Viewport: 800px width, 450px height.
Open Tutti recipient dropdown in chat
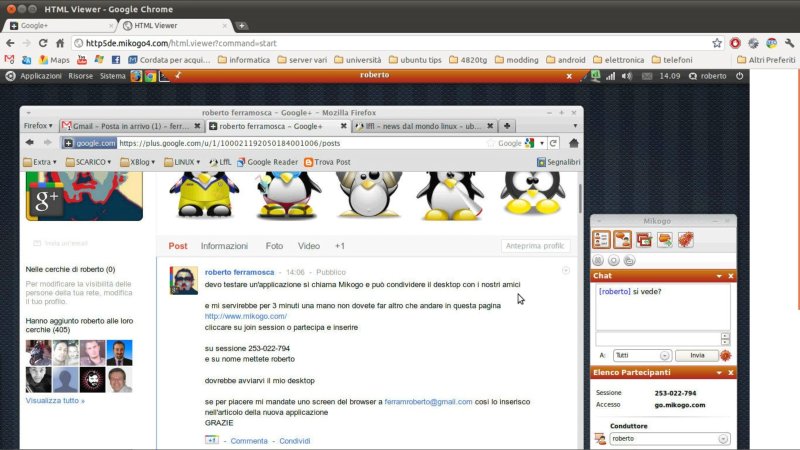click(642, 355)
